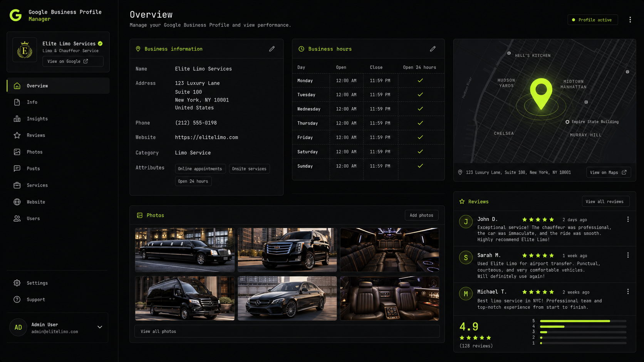Open the Services sidebar section
This screenshot has height=362, width=644.
(x=58, y=185)
